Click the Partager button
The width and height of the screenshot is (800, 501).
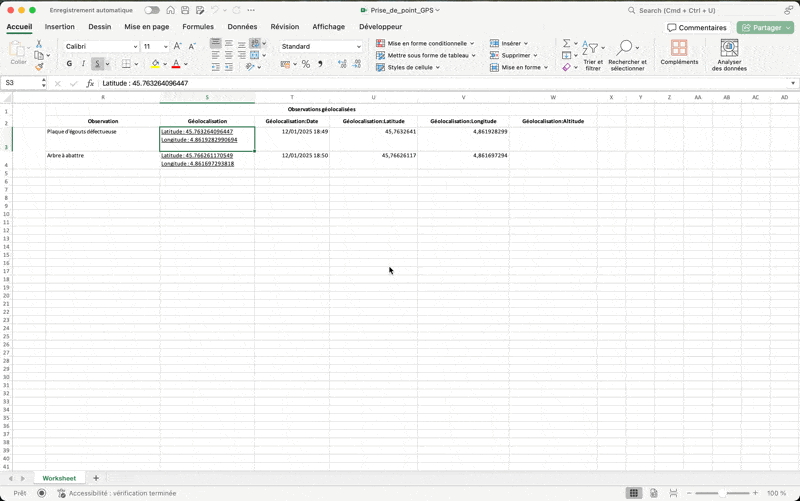(765, 28)
